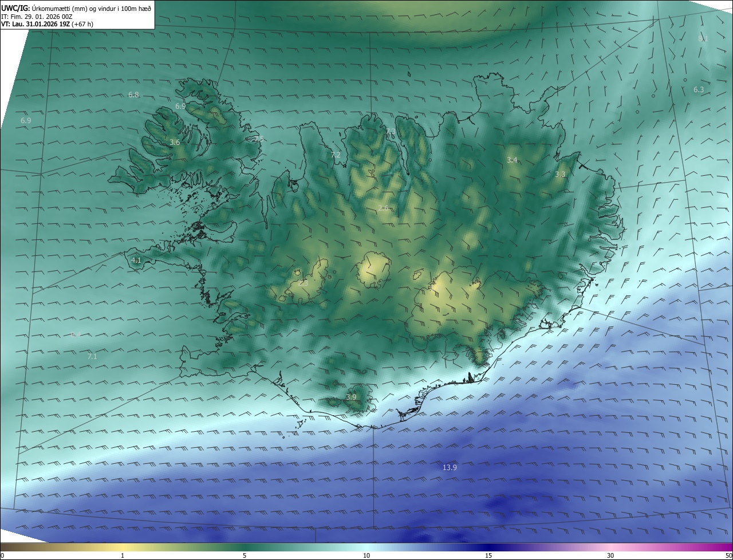Viewport: 733px width, 560px height.
Task: Click the 3.3 value label on map
Action: [x=560, y=174]
